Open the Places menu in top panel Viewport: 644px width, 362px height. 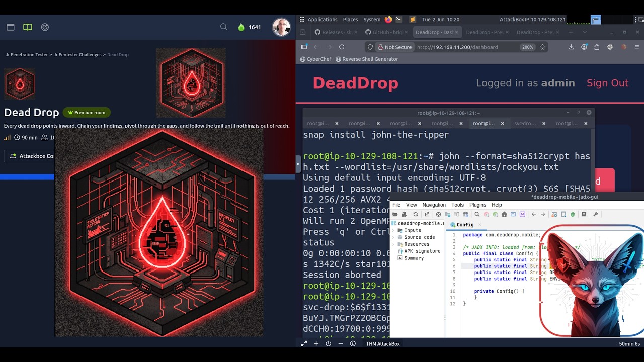tap(350, 19)
